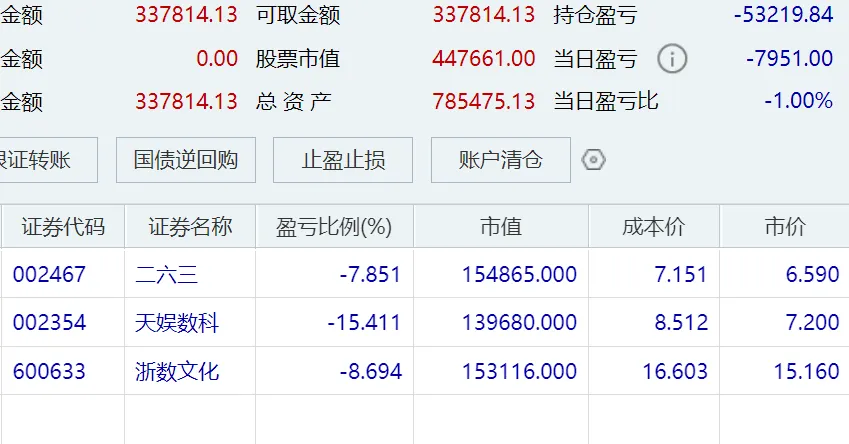Click the 市值 column header
The height and width of the screenshot is (444, 849).
tap(501, 227)
